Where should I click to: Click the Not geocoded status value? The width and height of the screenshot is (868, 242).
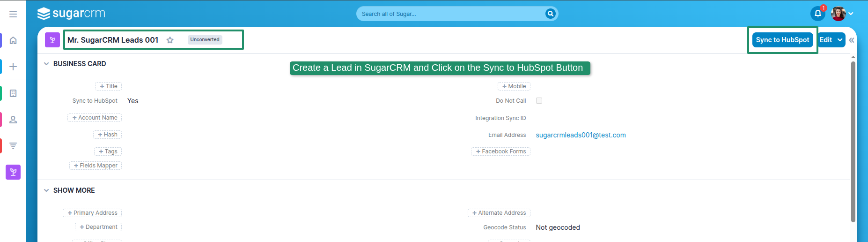click(x=558, y=227)
